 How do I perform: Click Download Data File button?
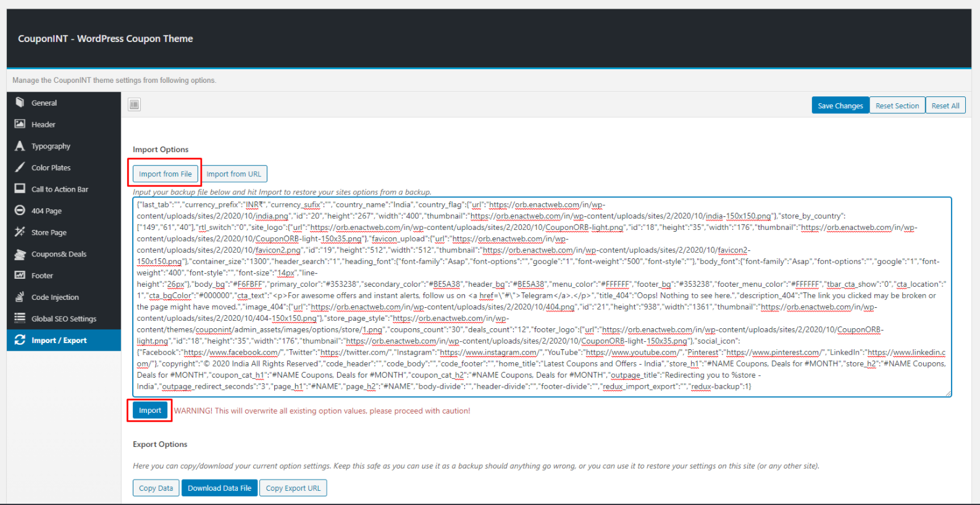coord(219,488)
